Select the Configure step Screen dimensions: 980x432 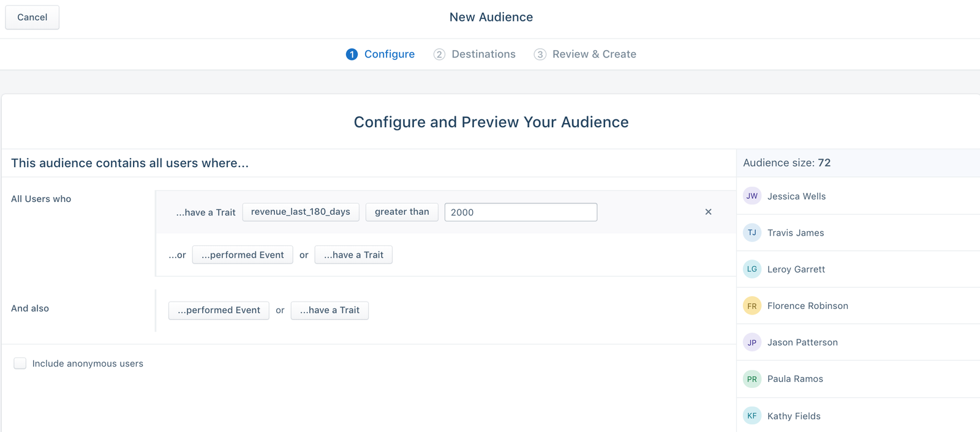pyautogui.click(x=380, y=54)
